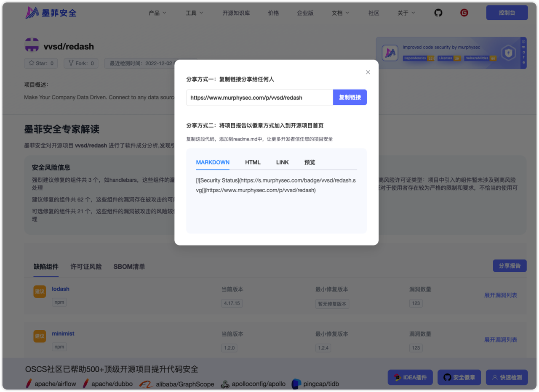Click the share URL input field
This screenshot has height=392, width=539.
(259, 98)
